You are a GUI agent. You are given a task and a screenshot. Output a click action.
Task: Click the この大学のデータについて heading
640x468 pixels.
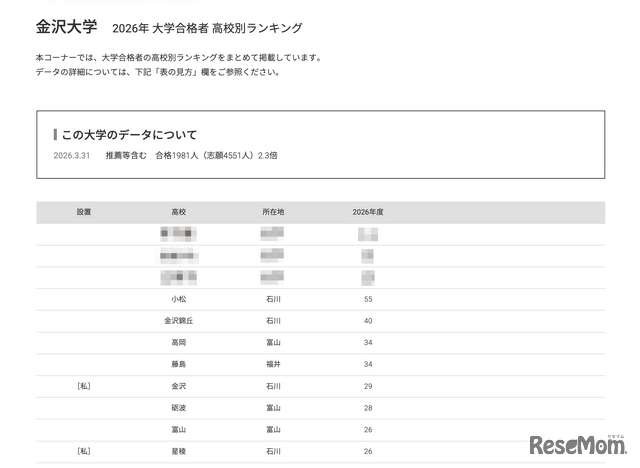click(x=129, y=135)
